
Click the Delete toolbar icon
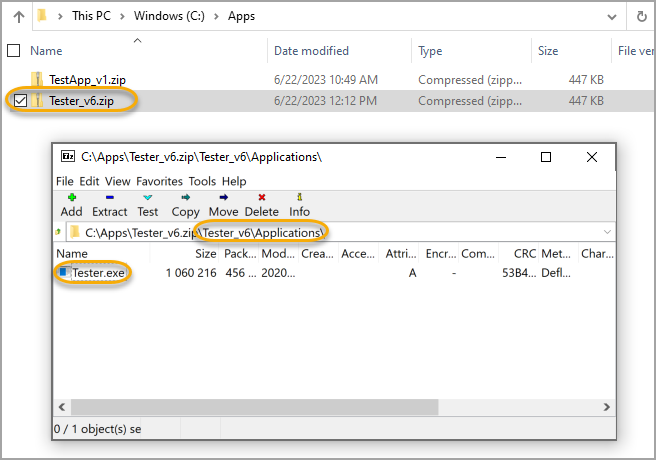click(261, 204)
